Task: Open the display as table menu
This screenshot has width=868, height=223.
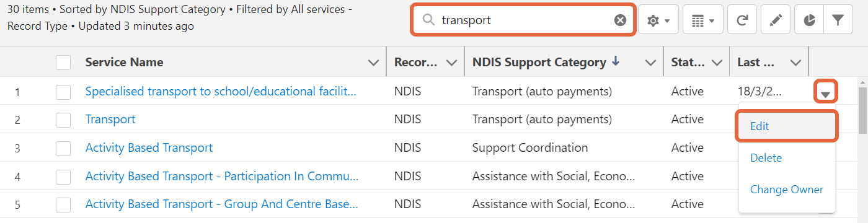Action: pos(702,20)
